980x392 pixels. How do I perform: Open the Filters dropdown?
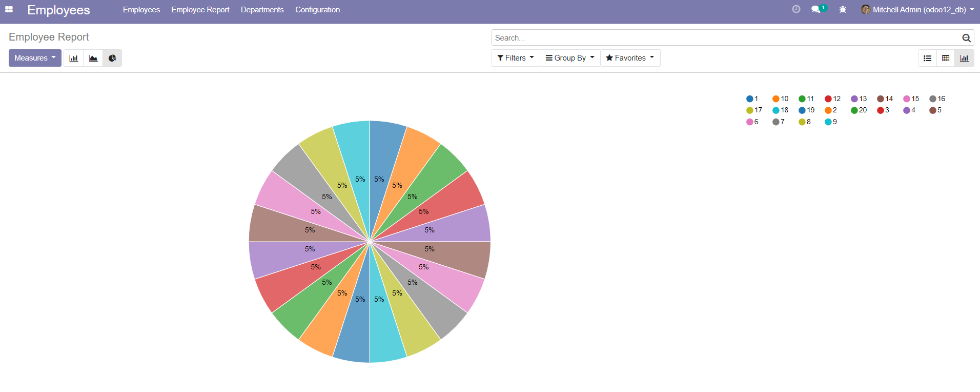[x=516, y=58]
